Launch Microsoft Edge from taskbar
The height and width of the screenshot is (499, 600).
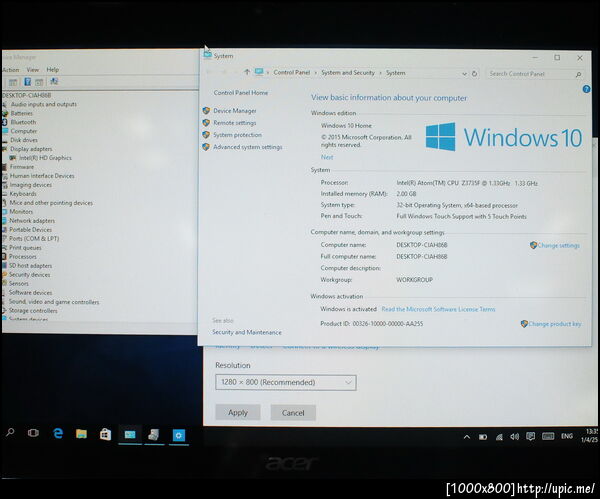pyautogui.click(x=58, y=434)
